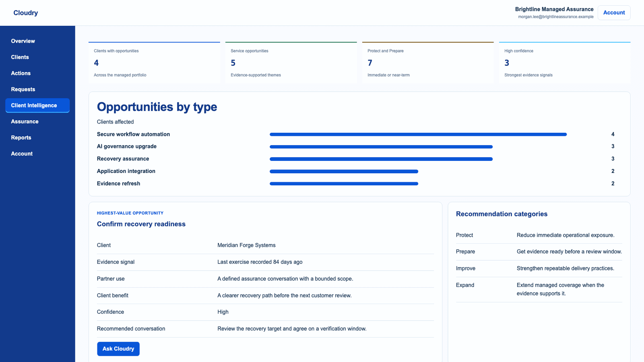Click 'Evidence refresh' row label
644x362 pixels.
click(118, 183)
